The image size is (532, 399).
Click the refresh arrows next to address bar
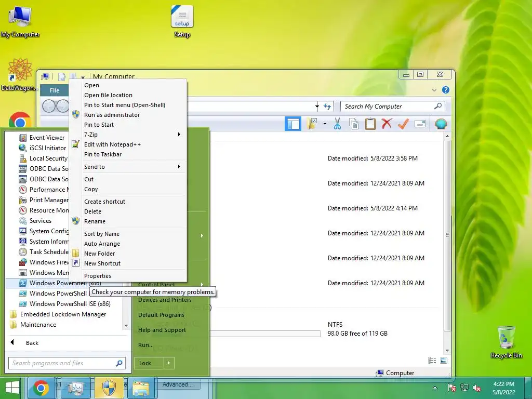pyautogui.click(x=327, y=106)
